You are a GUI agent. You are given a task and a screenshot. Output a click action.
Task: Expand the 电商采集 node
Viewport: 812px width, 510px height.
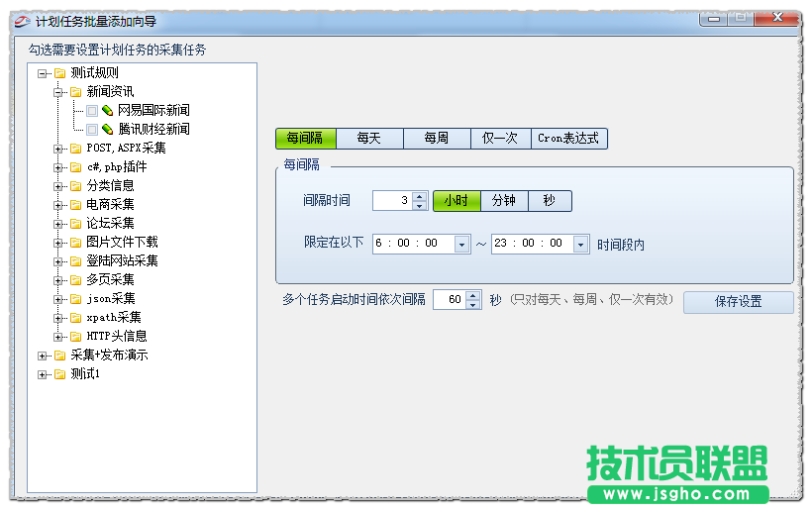pyautogui.click(x=58, y=206)
